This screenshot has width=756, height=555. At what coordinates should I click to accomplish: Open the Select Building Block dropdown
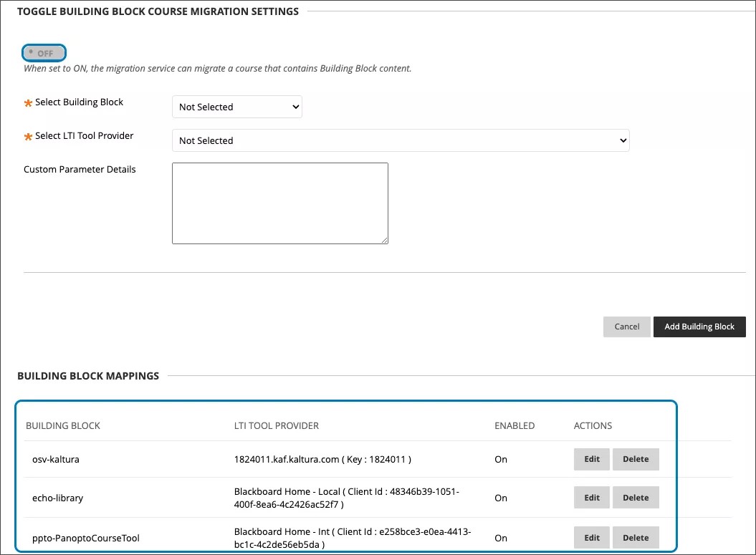(x=236, y=106)
